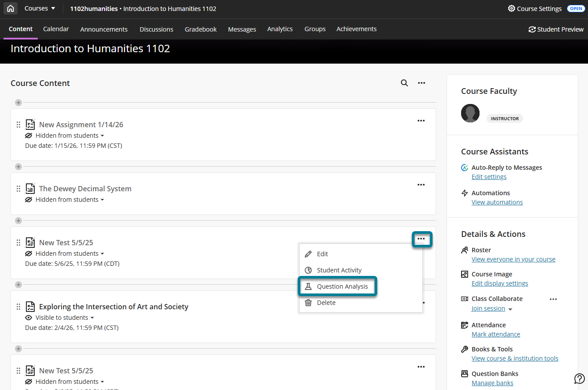Click the Student Preview button
The width and height of the screenshot is (588, 390).
point(556,29)
